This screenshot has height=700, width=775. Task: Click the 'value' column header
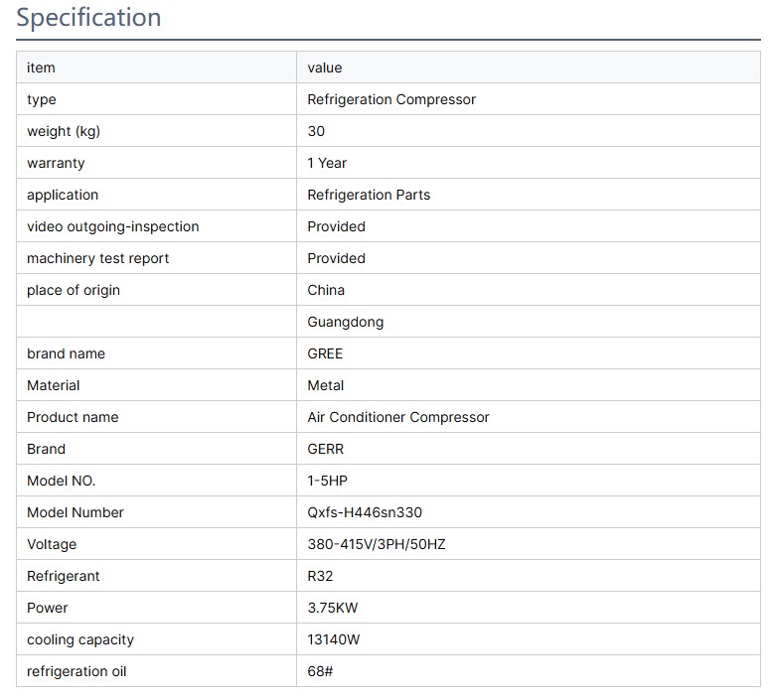tap(325, 68)
